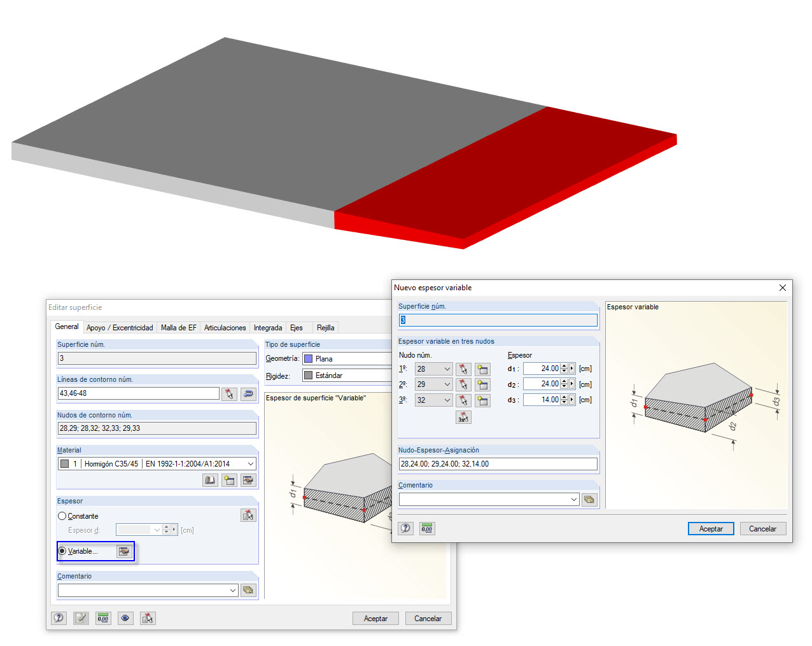812x646 pixels.
Task: Open comment library in Editar superficie dialog
Action: click(248, 590)
